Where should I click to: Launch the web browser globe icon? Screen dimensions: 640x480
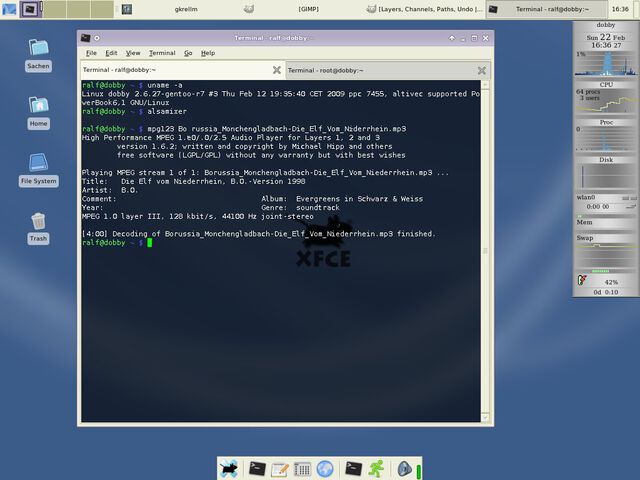(325, 469)
